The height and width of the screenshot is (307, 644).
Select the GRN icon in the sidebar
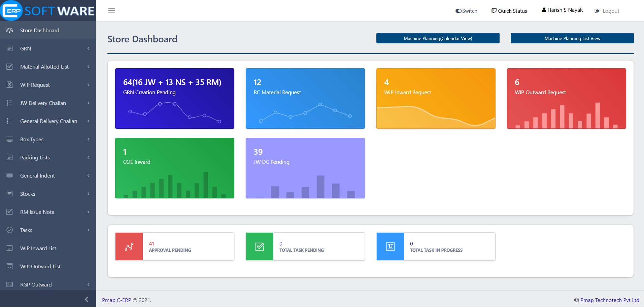(9, 48)
